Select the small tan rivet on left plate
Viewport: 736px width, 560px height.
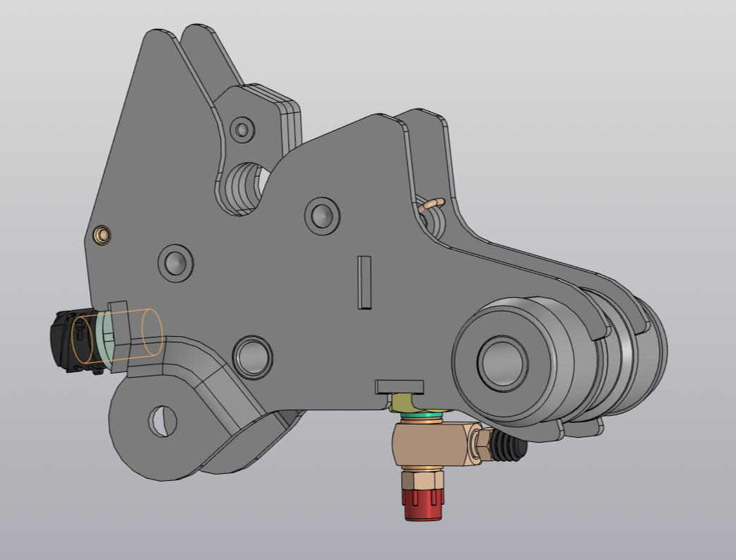point(103,234)
